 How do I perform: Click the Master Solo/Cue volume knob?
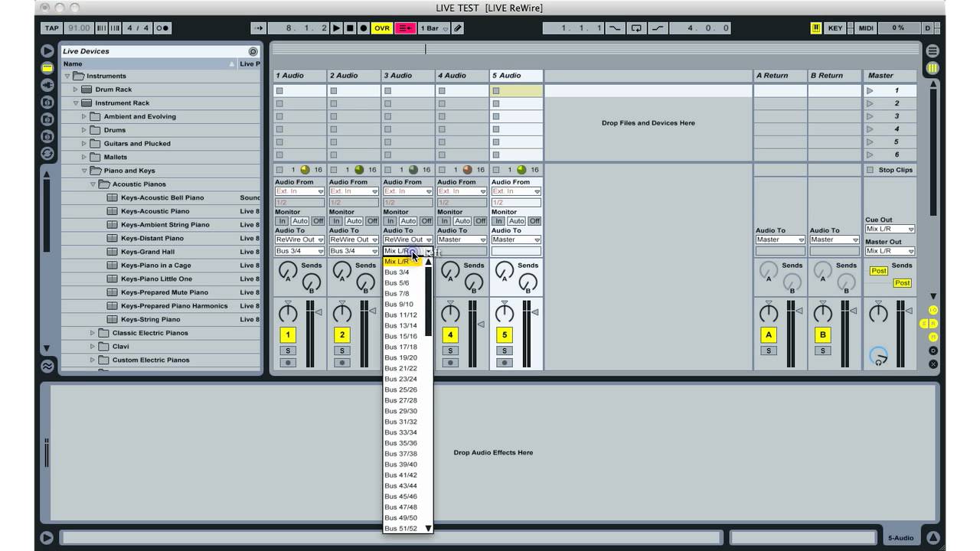879,356
